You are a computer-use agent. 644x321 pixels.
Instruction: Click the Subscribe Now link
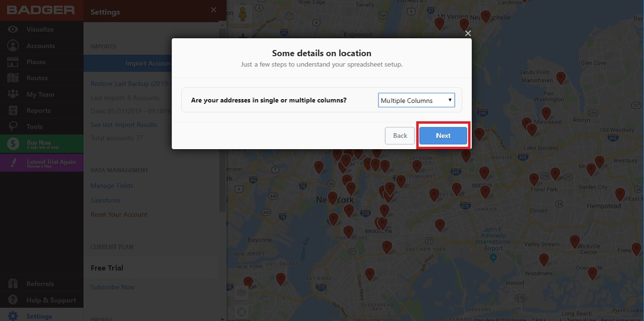point(113,287)
